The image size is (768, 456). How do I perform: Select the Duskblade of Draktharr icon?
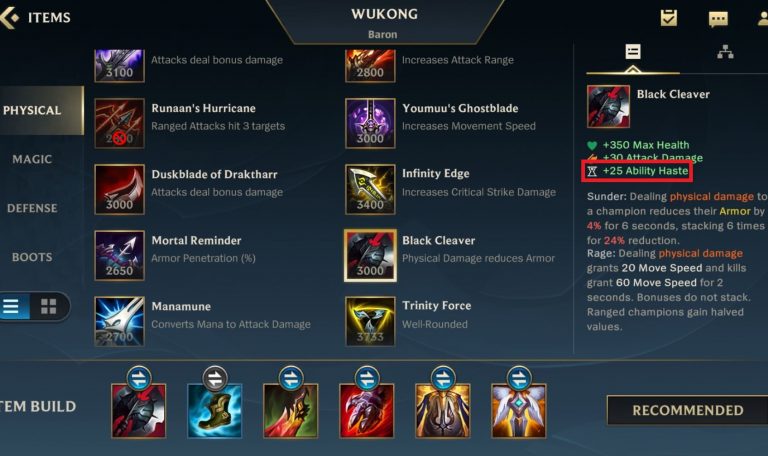[120, 189]
